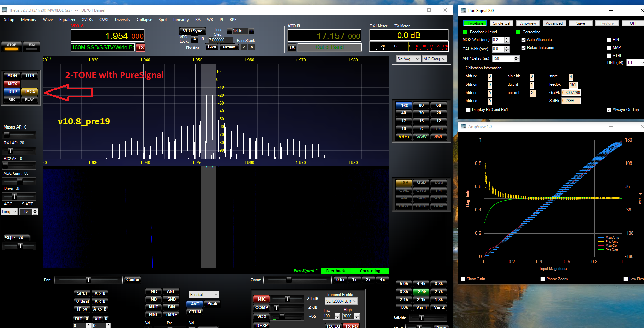Check Show Gain in AmpView
644x328 pixels.
(473, 279)
